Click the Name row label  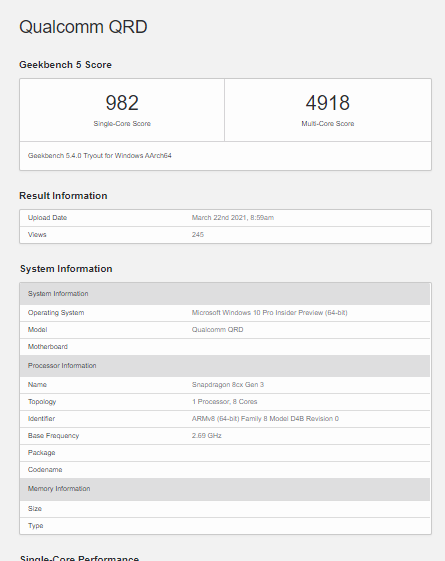[37, 385]
